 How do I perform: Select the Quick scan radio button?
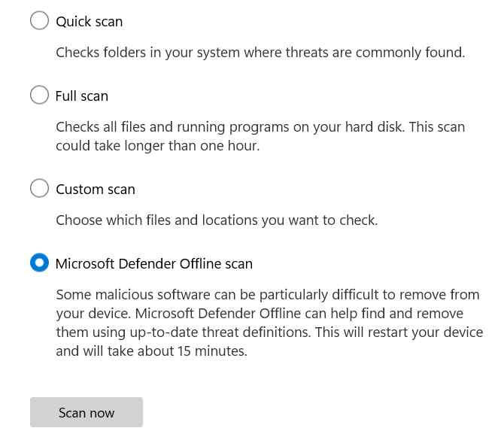coord(39,20)
